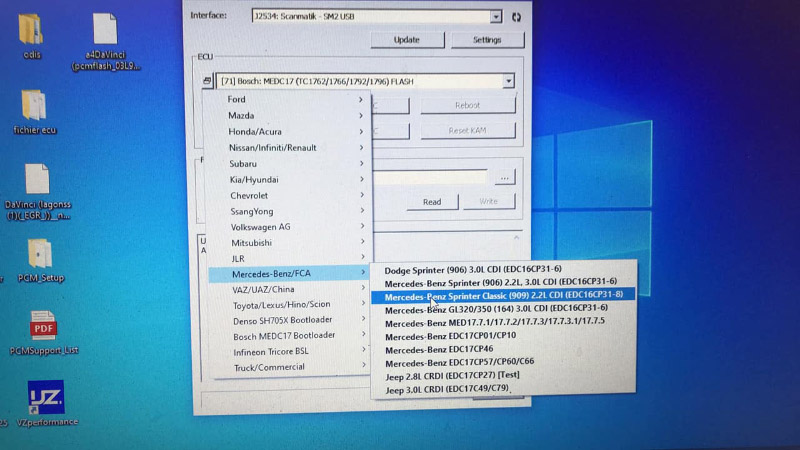Expand the JLR submenu
This screenshot has height=450, width=800.
pos(291,259)
